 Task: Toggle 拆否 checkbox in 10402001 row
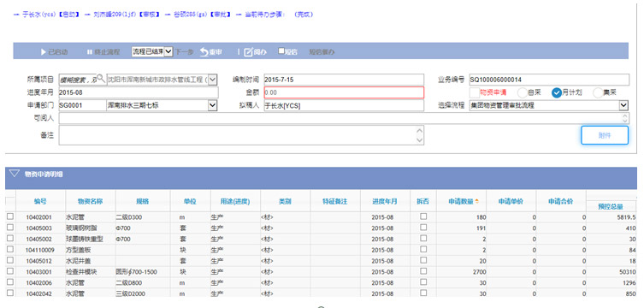(x=423, y=216)
